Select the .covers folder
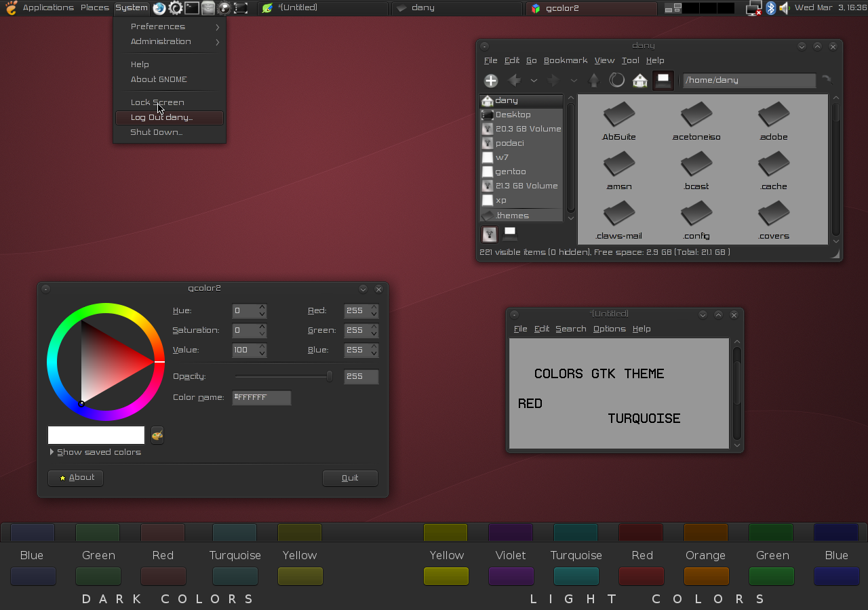This screenshot has height=610, width=868. tap(774, 221)
